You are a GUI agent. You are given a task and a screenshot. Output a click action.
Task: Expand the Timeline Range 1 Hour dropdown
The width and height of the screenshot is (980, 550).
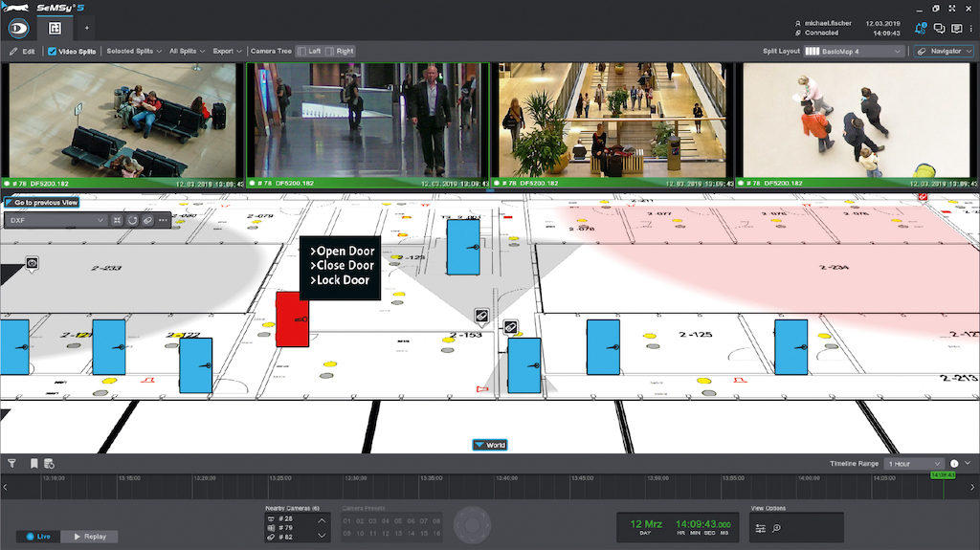pyautogui.click(x=914, y=463)
